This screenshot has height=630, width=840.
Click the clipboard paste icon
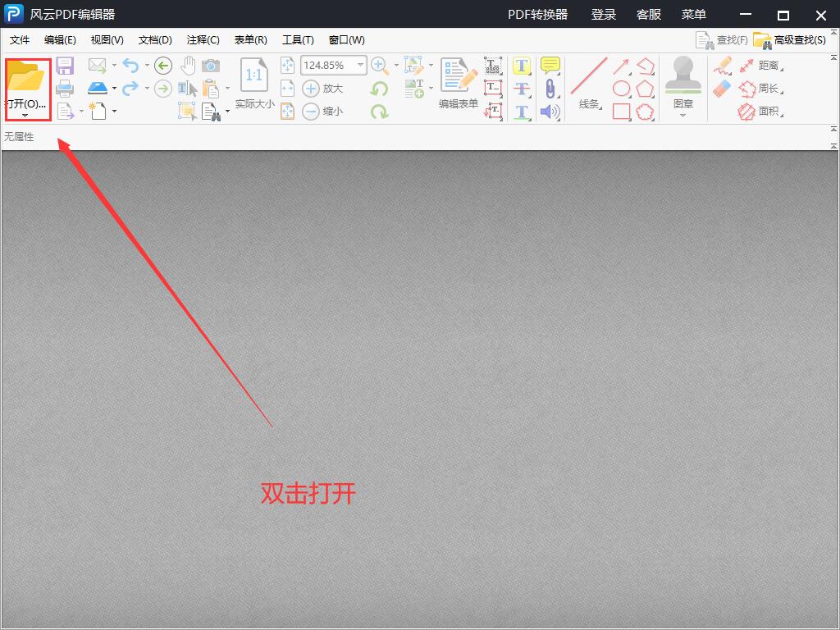[x=211, y=88]
